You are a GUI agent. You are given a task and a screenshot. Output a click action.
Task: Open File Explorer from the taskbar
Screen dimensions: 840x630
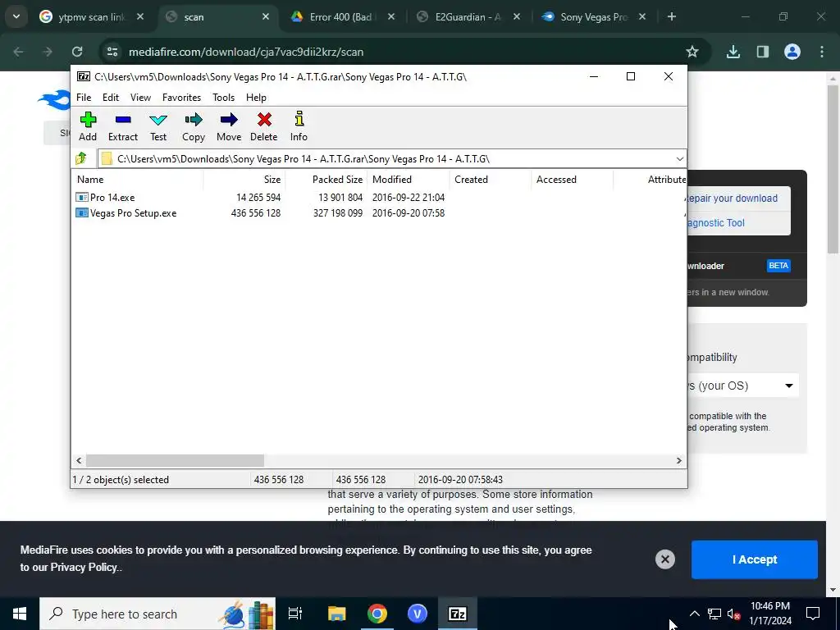(336, 614)
